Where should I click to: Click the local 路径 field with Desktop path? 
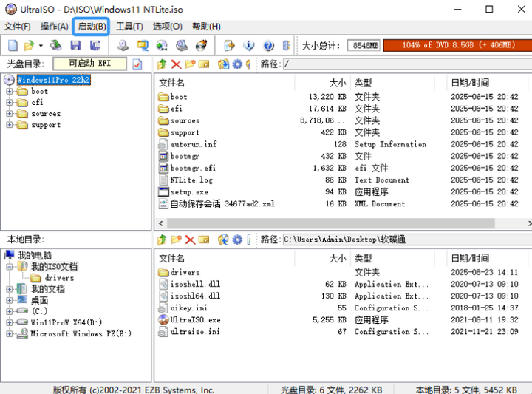click(x=407, y=240)
